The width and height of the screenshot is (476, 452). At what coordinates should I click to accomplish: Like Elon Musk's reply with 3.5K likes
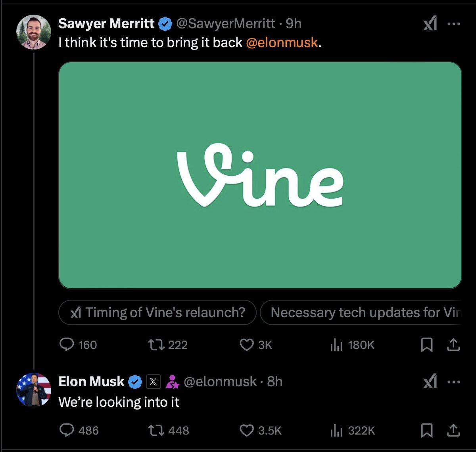(x=247, y=431)
